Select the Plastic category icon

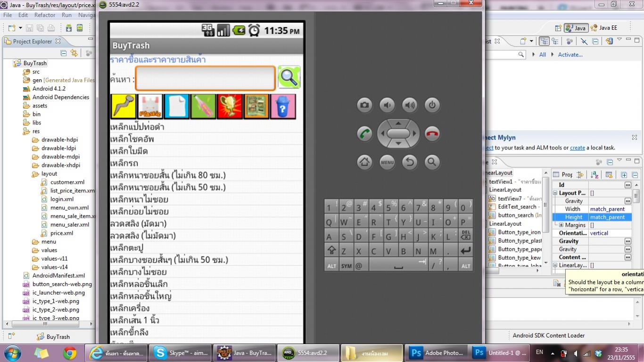tap(150, 107)
